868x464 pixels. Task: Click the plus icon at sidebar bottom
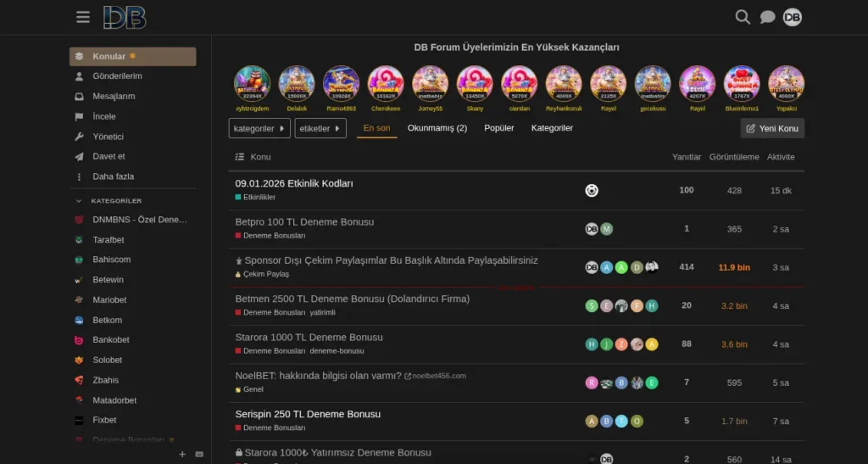coord(182,454)
